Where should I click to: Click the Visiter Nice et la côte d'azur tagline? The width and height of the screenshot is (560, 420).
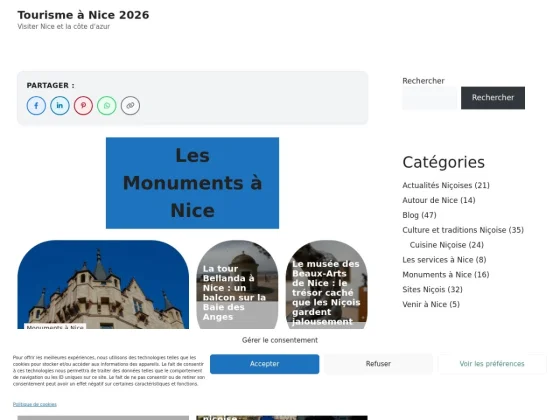tap(64, 26)
